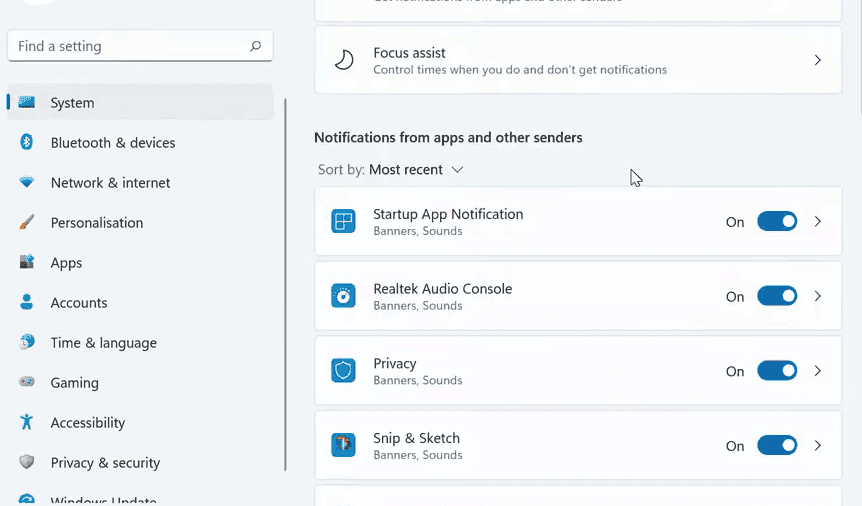Viewport: 862px width, 506px height.
Task: Switch off Snip & Sketch notifications toggle
Action: (777, 446)
